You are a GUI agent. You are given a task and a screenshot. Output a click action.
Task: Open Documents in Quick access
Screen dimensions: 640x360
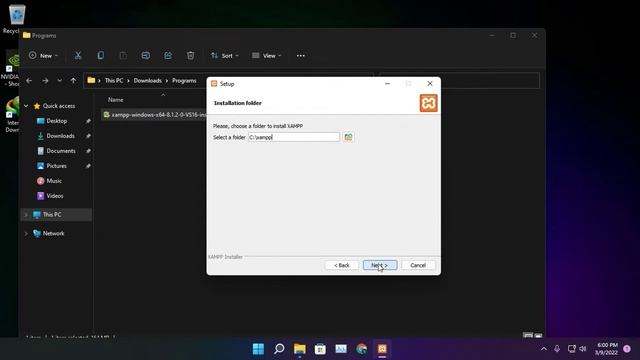(x=61, y=151)
